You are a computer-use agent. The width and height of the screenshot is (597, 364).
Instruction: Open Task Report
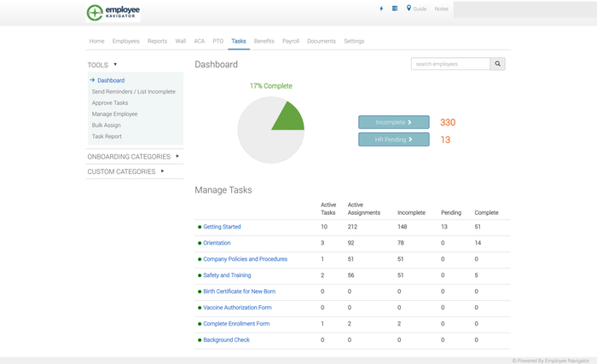coord(107,136)
